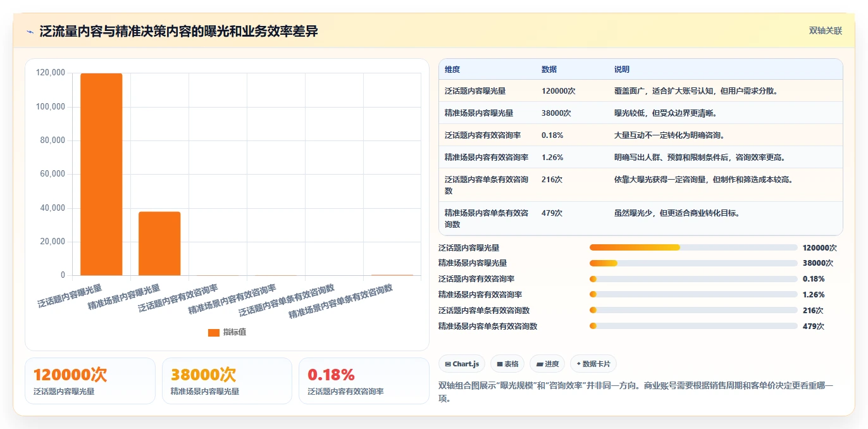Click the 0.18% table data cell
Screen dimensions: 868x429
pyautogui.click(x=552, y=135)
